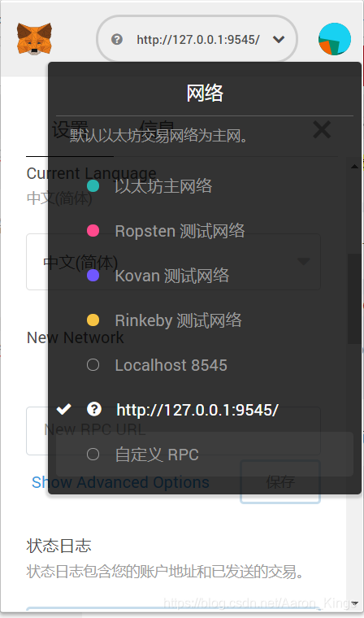Click the scrollbar up arrow
364x618 pixels.
pyautogui.click(x=354, y=166)
